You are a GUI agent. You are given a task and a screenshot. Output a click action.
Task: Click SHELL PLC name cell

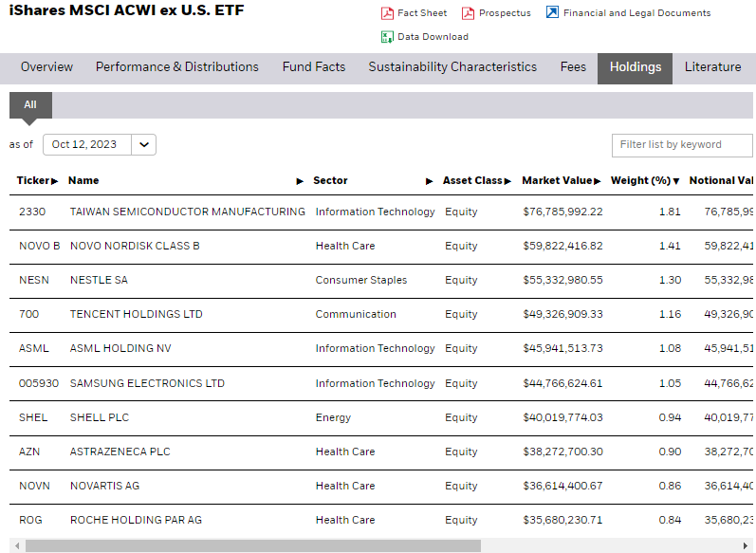coord(100,417)
